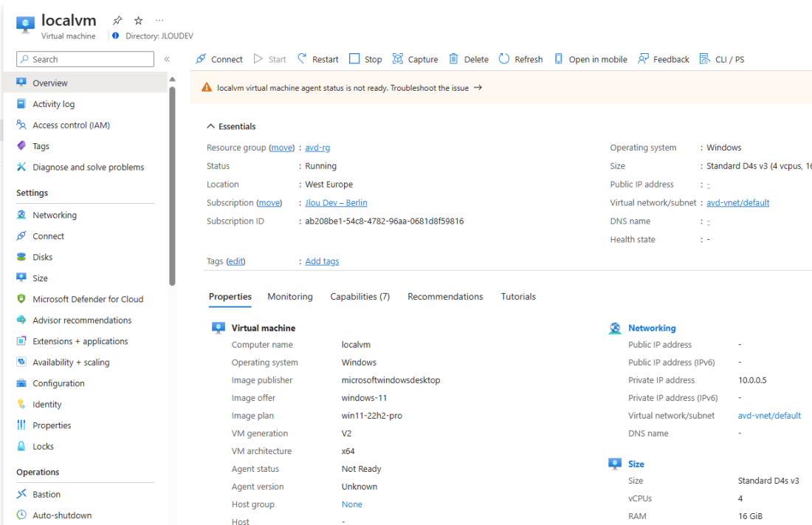Open the avd-rg resource group link

point(317,147)
